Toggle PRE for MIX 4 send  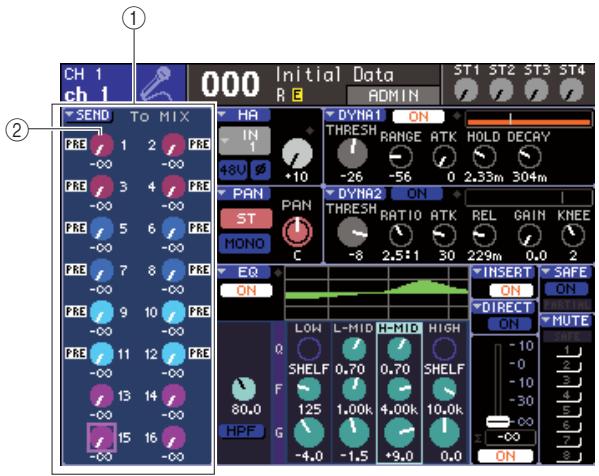pyautogui.click(x=199, y=186)
